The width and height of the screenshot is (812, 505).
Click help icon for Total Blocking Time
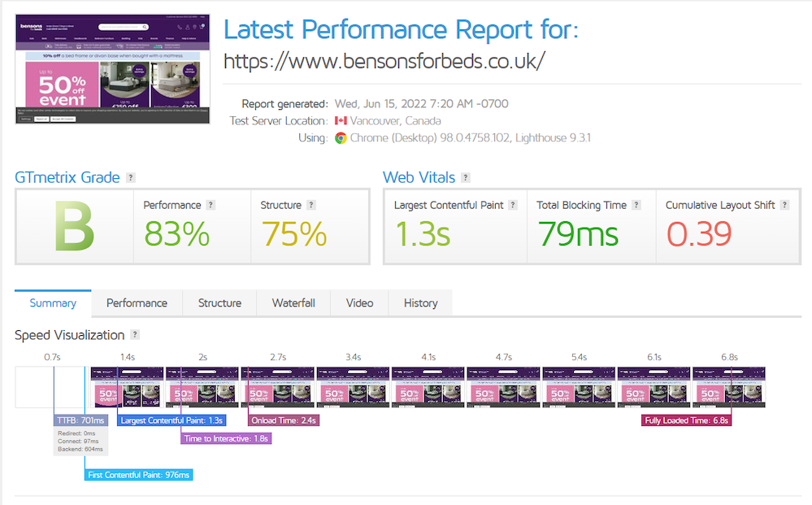636,205
